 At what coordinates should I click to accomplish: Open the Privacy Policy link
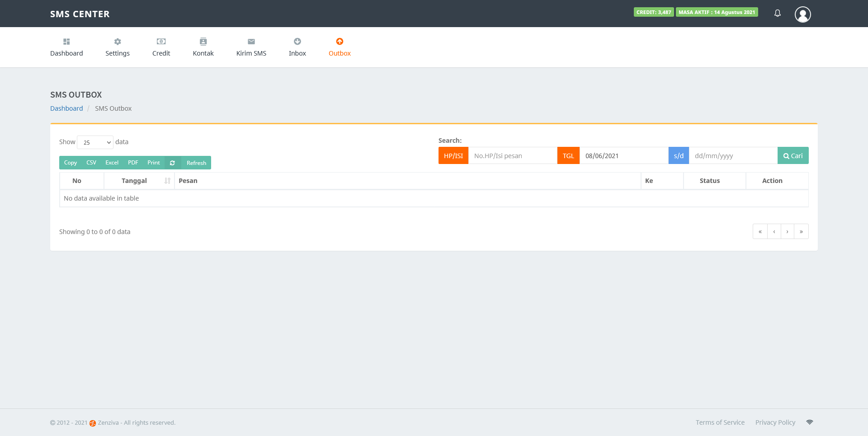tap(775, 422)
